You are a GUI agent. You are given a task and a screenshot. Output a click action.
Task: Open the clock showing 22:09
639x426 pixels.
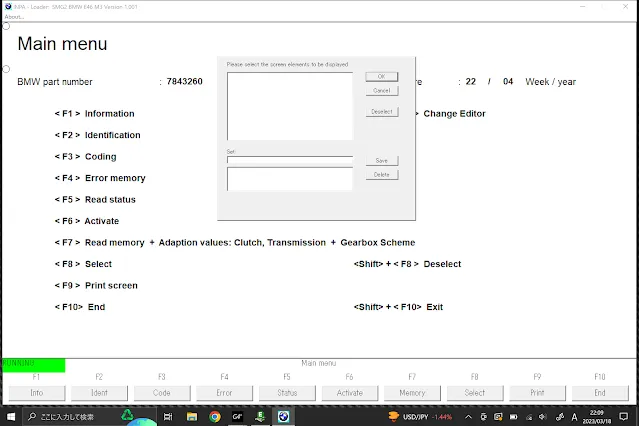pyautogui.click(x=597, y=417)
